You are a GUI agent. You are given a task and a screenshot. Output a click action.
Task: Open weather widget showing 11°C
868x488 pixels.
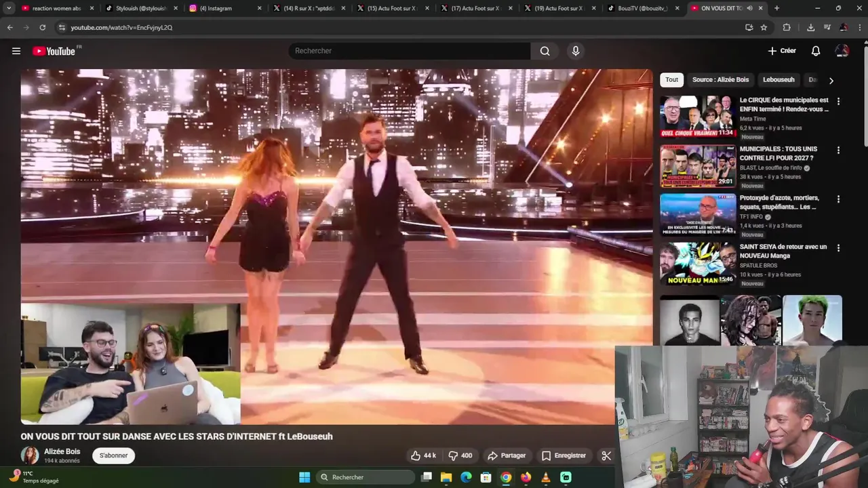(34, 477)
